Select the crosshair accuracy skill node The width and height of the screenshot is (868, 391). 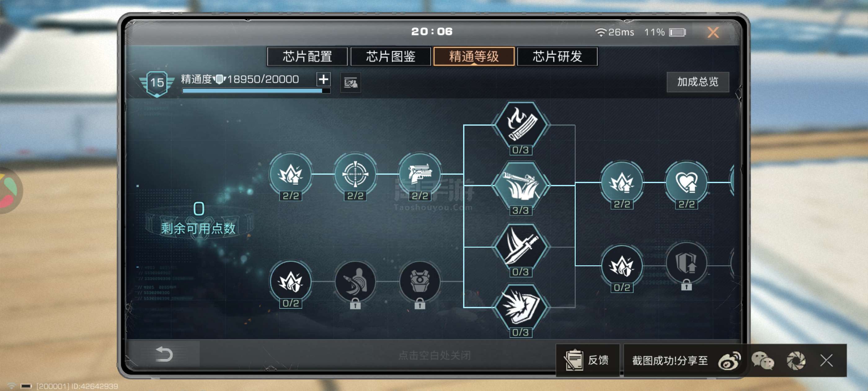pos(355,174)
